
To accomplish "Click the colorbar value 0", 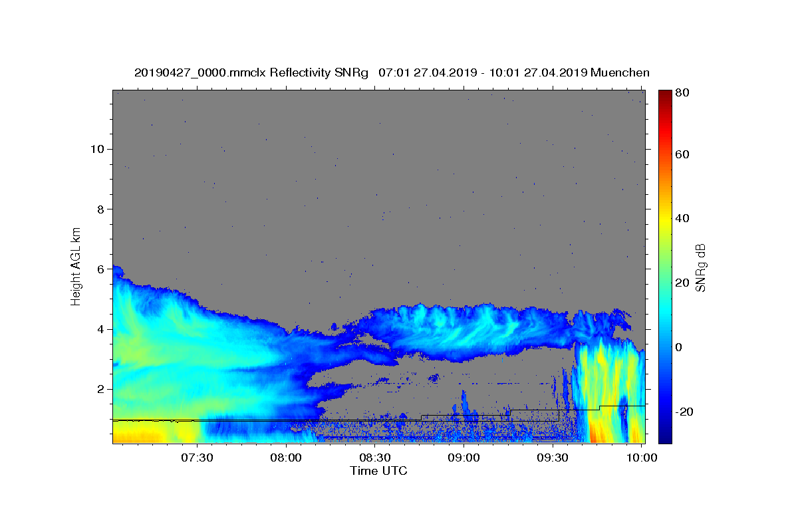I will (678, 347).
